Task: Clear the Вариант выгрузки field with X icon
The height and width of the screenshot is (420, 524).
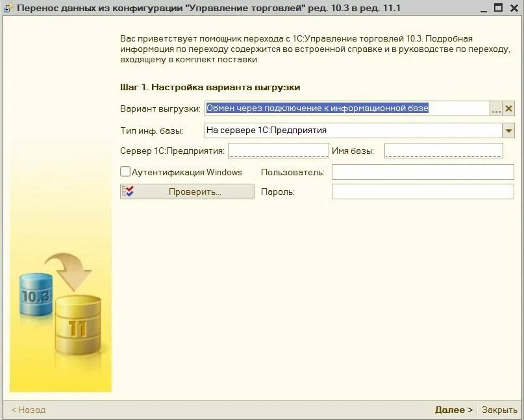Action: tap(508, 108)
